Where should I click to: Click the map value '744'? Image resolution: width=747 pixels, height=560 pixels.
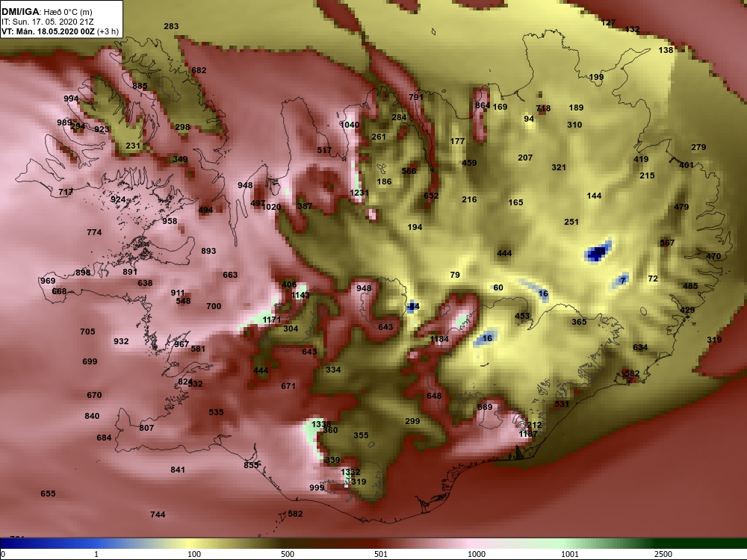tap(158, 514)
